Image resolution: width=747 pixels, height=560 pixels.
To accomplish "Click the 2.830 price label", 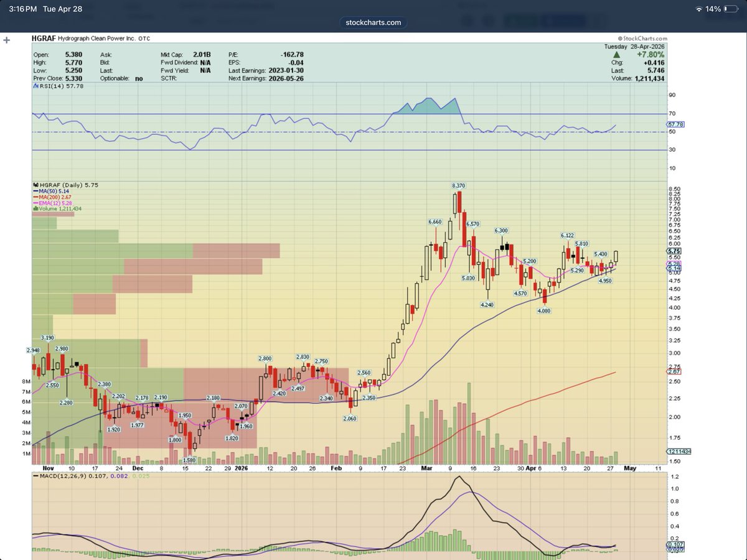I will 303,357.
